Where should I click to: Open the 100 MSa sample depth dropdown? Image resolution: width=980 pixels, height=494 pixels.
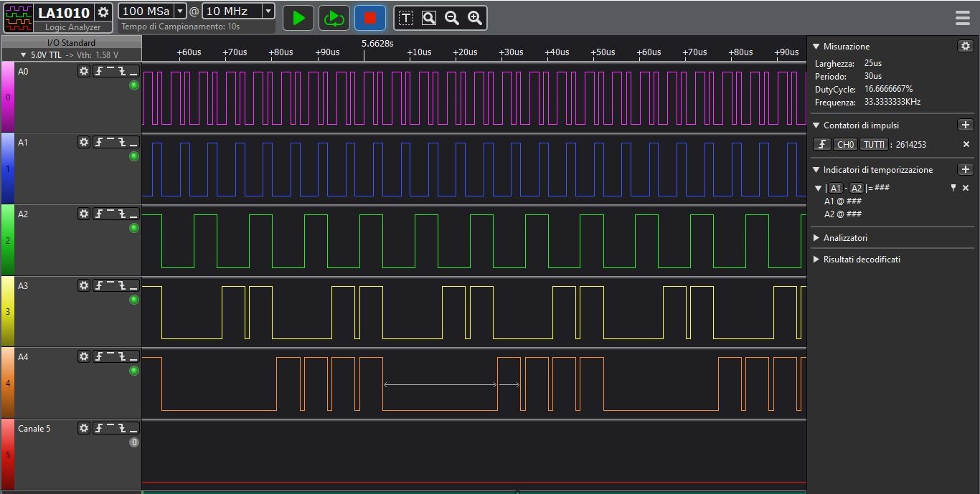(180, 11)
